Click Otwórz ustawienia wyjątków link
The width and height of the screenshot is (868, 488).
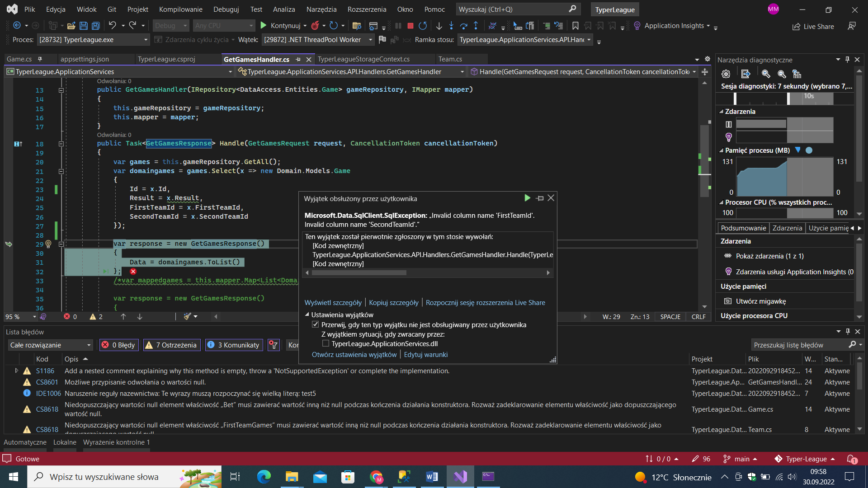point(354,355)
